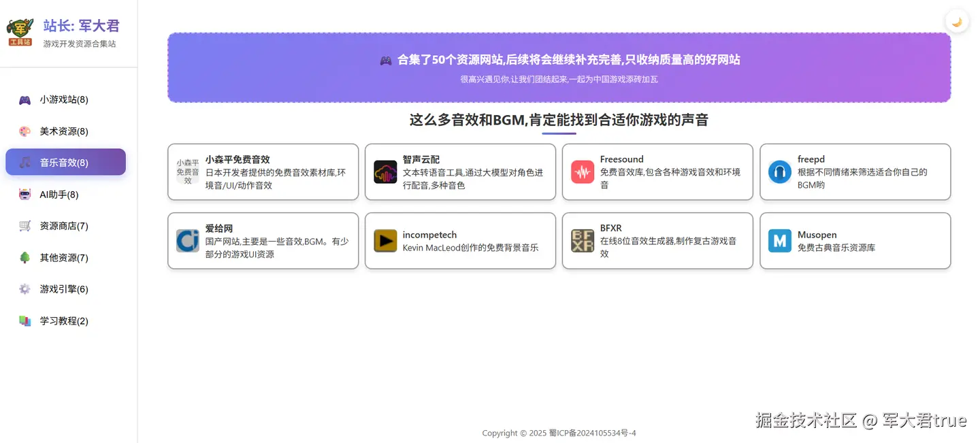Viewport: 980px width, 443px height.
Task: Click the palette icon beside 美术资源
Action: (24, 131)
